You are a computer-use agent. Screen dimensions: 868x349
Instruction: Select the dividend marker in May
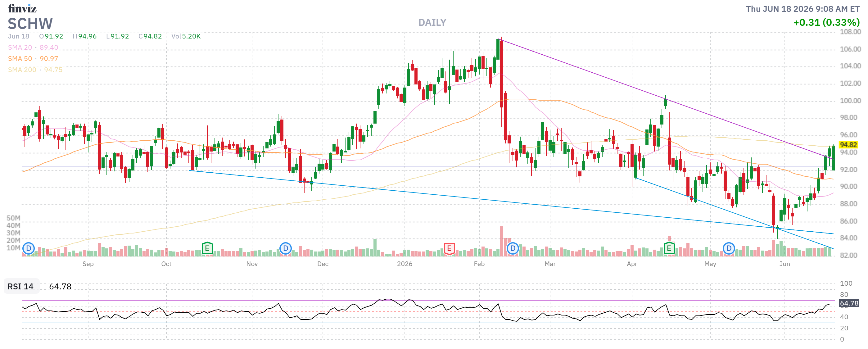[x=729, y=249]
